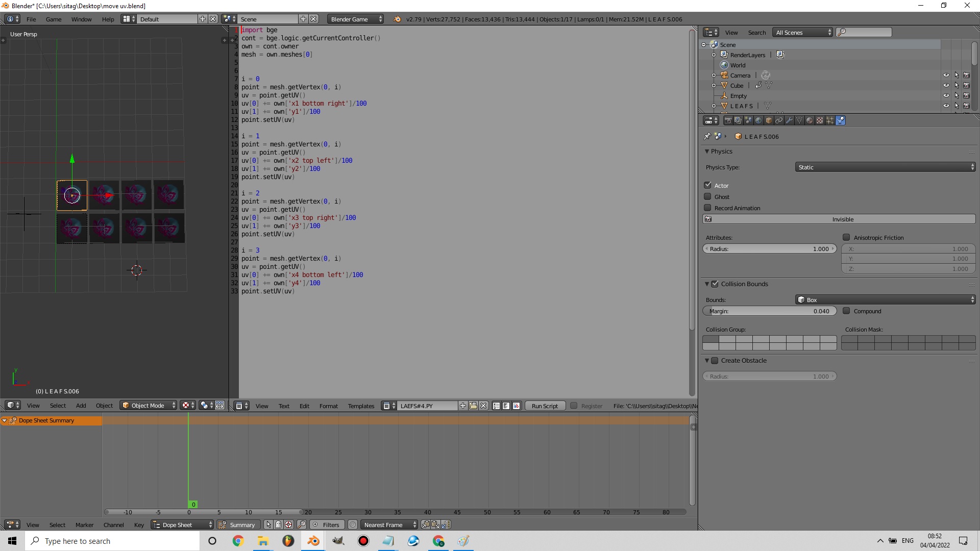980x551 pixels.
Task: Toggle show hidden ghost icon in Dope Sheet
Action: (278, 524)
